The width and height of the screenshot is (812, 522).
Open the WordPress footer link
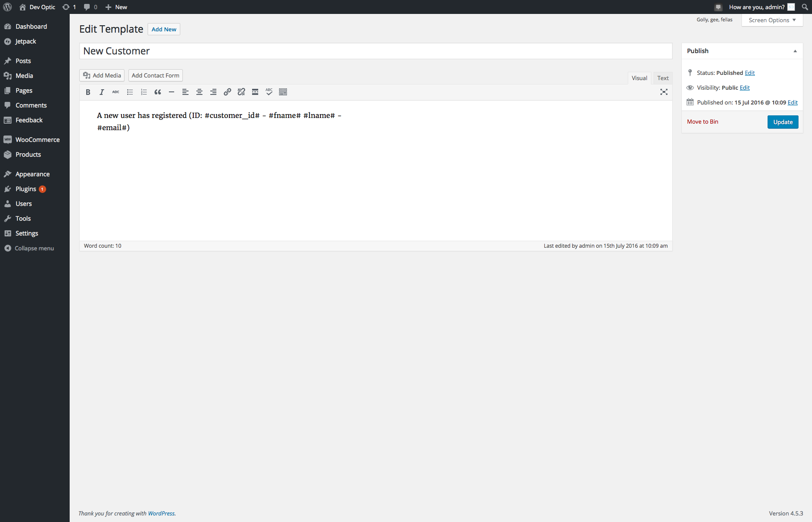pos(161,513)
